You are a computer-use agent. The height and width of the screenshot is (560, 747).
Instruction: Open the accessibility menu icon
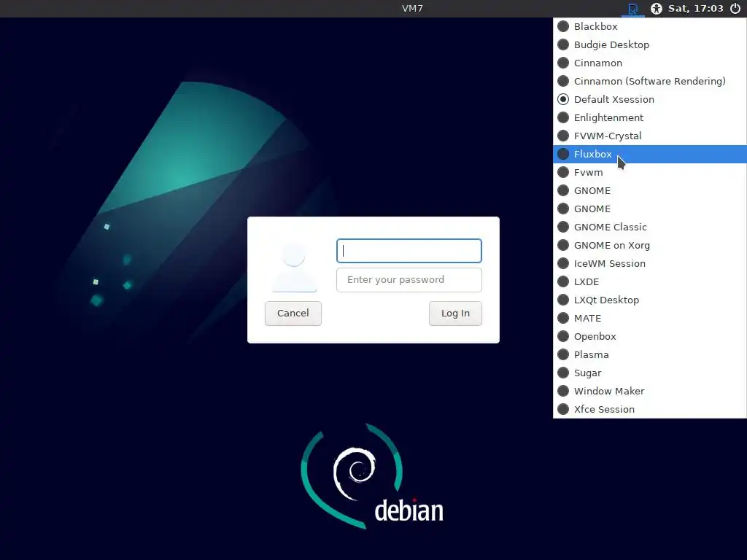click(x=656, y=9)
